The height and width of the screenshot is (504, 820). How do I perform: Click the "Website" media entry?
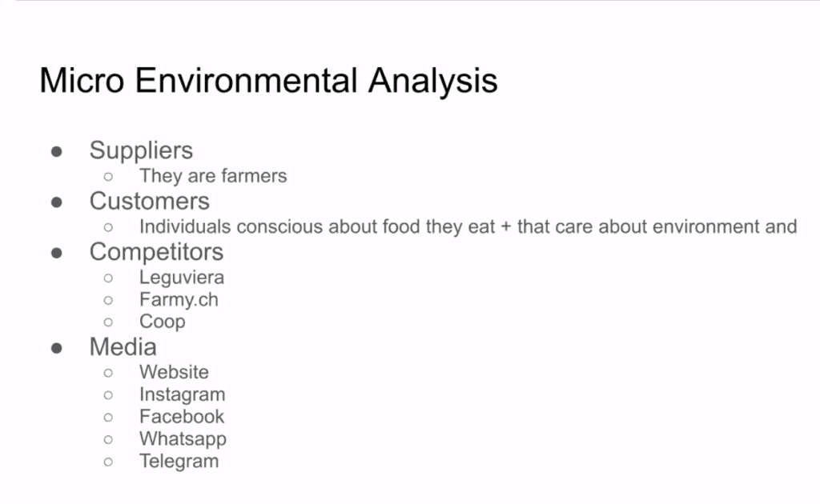(x=174, y=372)
